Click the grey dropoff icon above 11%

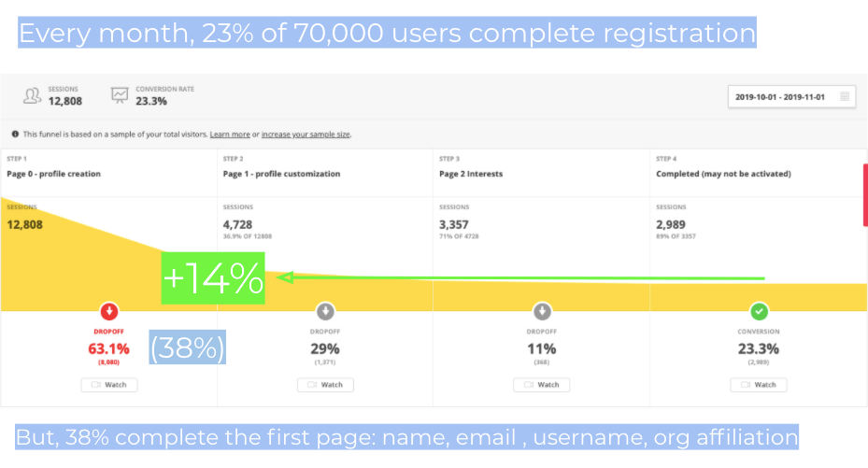click(542, 311)
